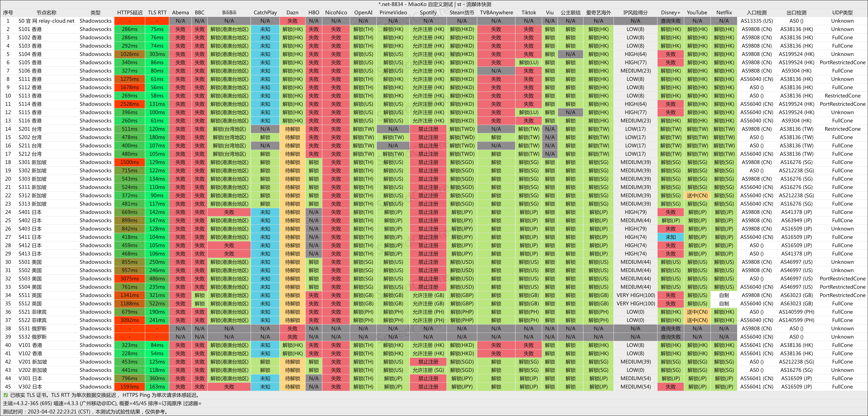
Task: Click VERY HIGH(100) risk score in S511 英国 row
Action: [636, 295]
